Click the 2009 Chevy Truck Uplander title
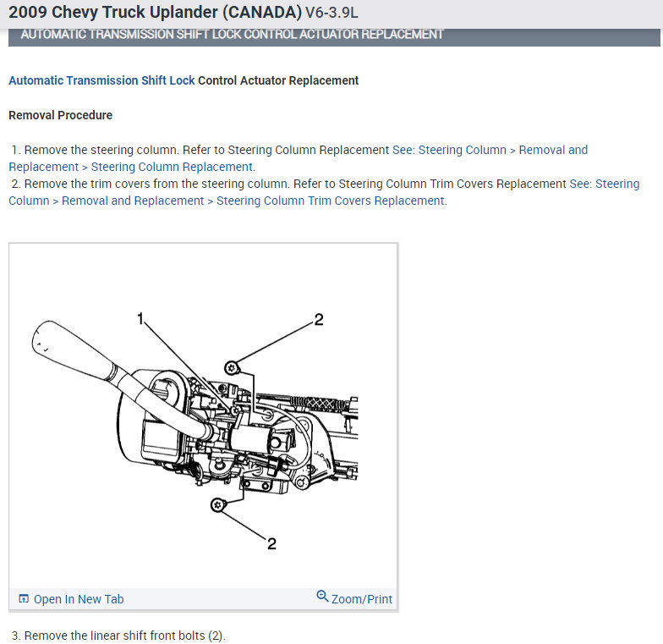 [154, 14]
